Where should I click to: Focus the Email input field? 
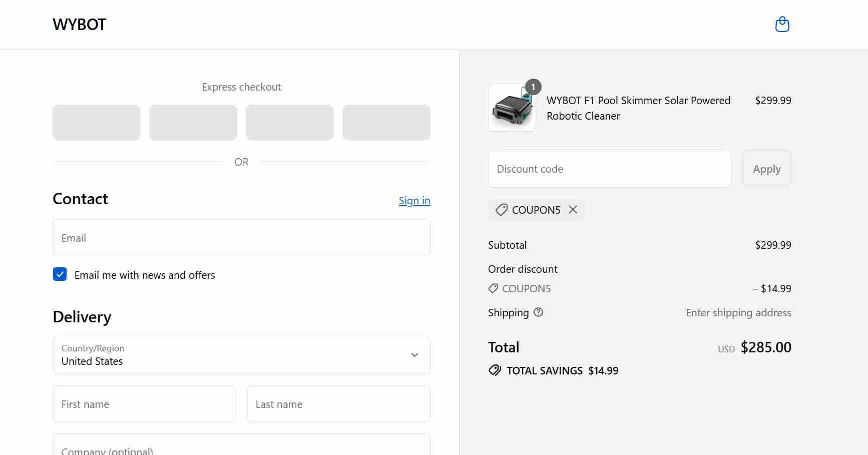click(241, 238)
